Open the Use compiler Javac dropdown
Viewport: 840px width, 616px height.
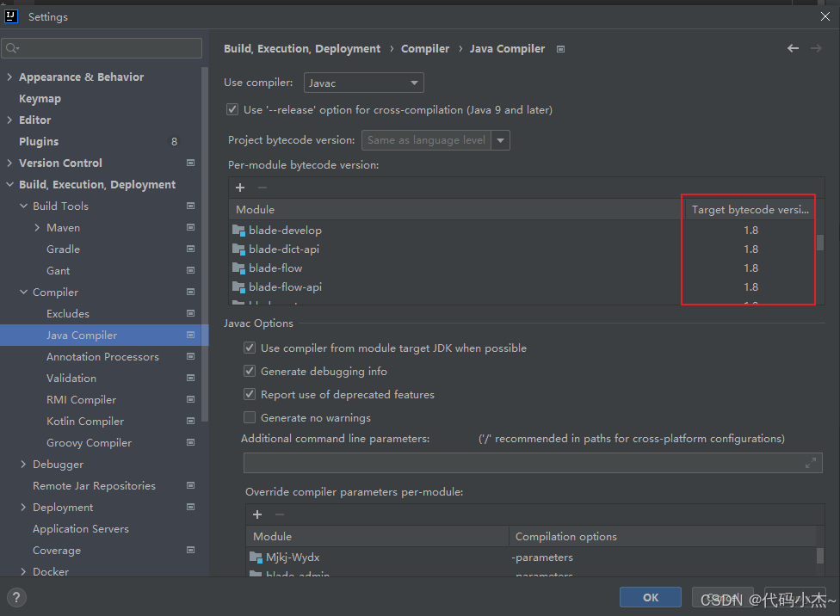point(363,83)
